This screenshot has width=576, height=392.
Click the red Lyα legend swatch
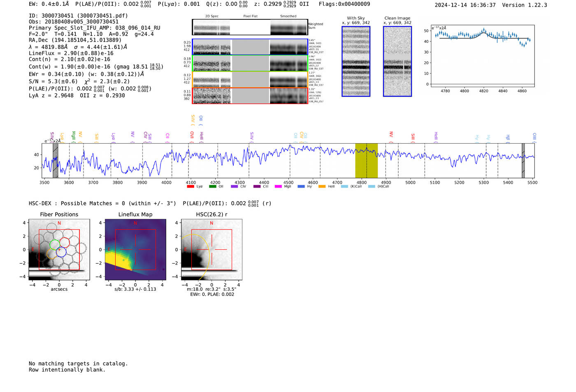coord(190,186)
